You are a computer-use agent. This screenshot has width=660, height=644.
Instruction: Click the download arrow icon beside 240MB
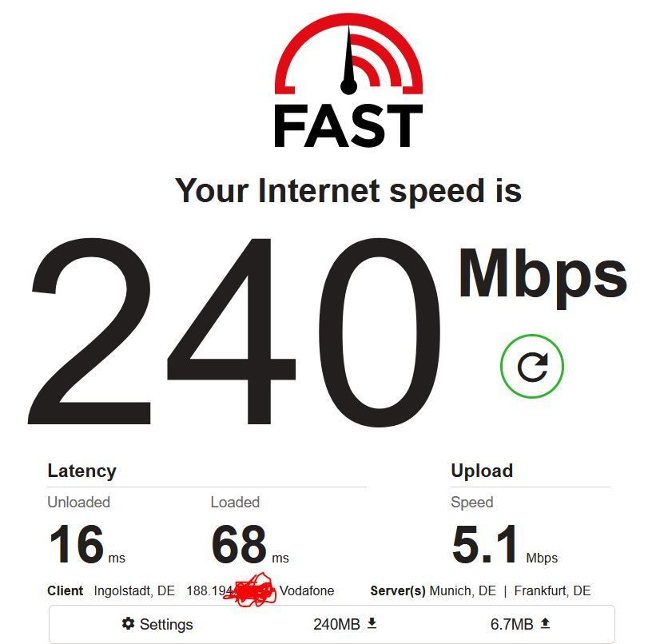372,623
